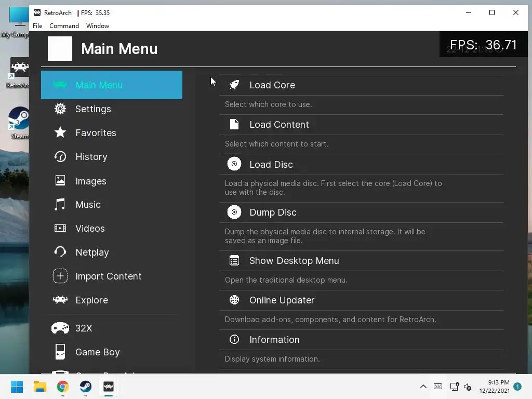Click the RetroArch taskbar icon
The image size is (532, 399).
pyautogui.click(x=109, y=387)
